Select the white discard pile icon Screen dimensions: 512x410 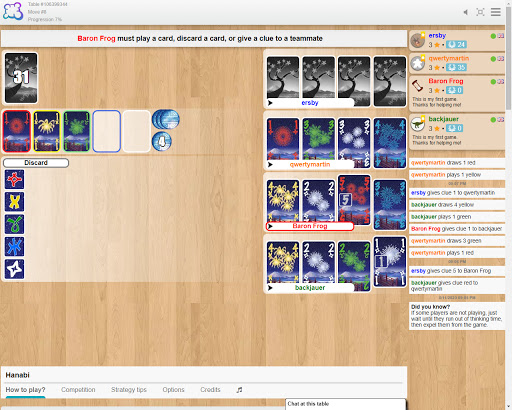coord(14,269)
